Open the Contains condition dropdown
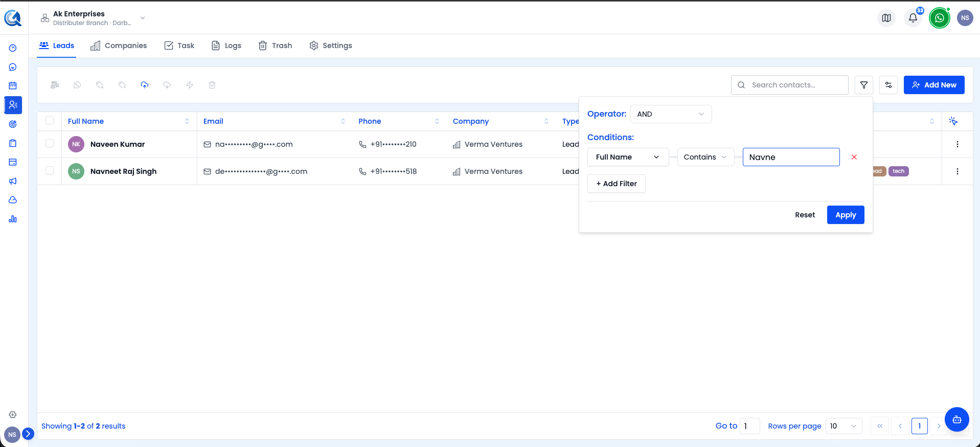Screen dimensions: 980x447 click(705, 157)
